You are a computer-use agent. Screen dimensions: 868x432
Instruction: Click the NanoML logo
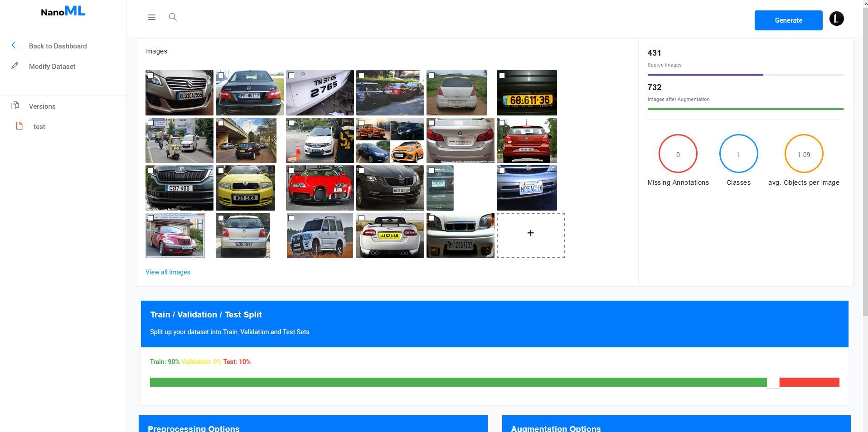[63, 11]
